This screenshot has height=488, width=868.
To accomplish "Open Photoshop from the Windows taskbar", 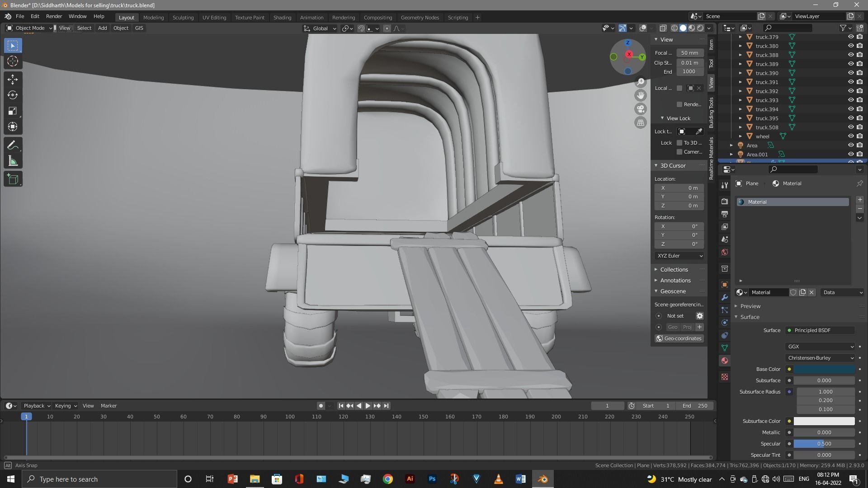I will pyautogui.click(x=432, y=479).
